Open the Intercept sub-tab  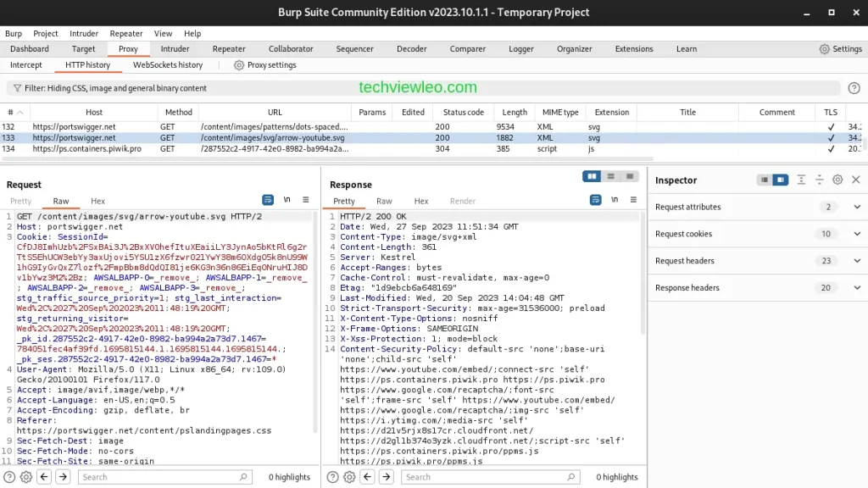[25, 65]
